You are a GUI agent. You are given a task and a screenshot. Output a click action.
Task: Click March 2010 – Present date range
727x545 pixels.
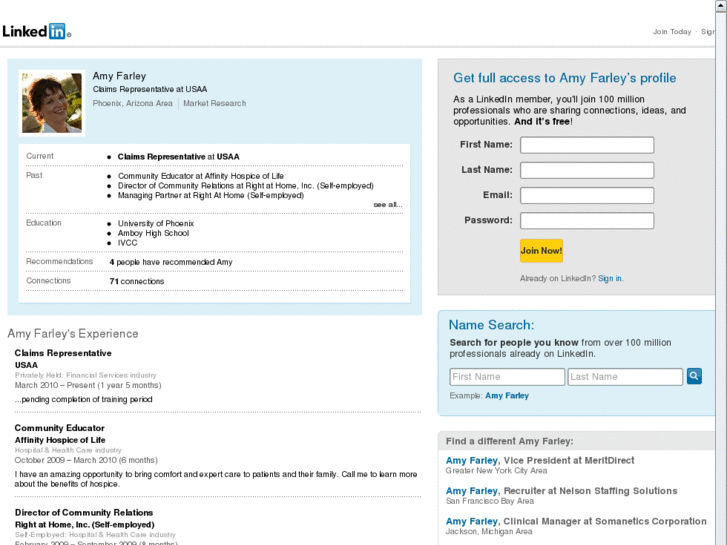88,385
